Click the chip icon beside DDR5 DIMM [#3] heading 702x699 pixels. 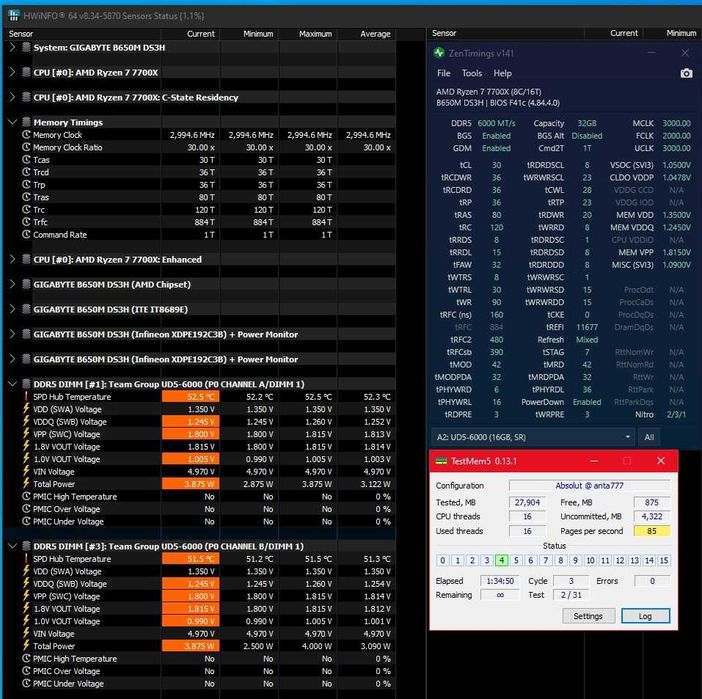click(26, 546)
